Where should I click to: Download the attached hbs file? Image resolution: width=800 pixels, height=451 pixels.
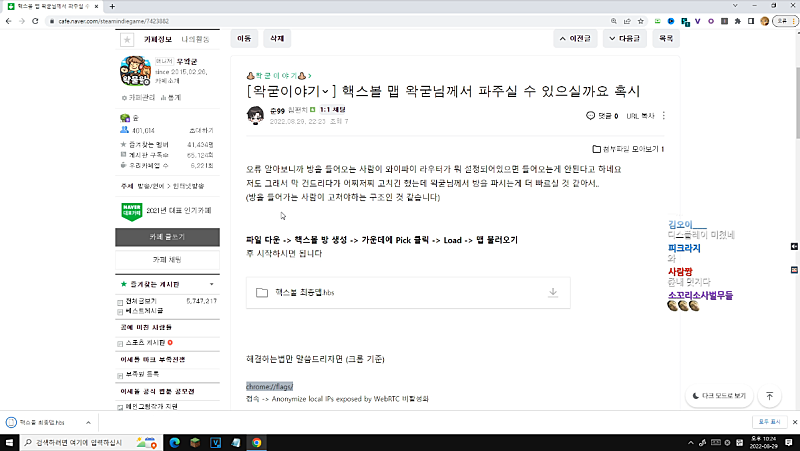click(552, 292)
